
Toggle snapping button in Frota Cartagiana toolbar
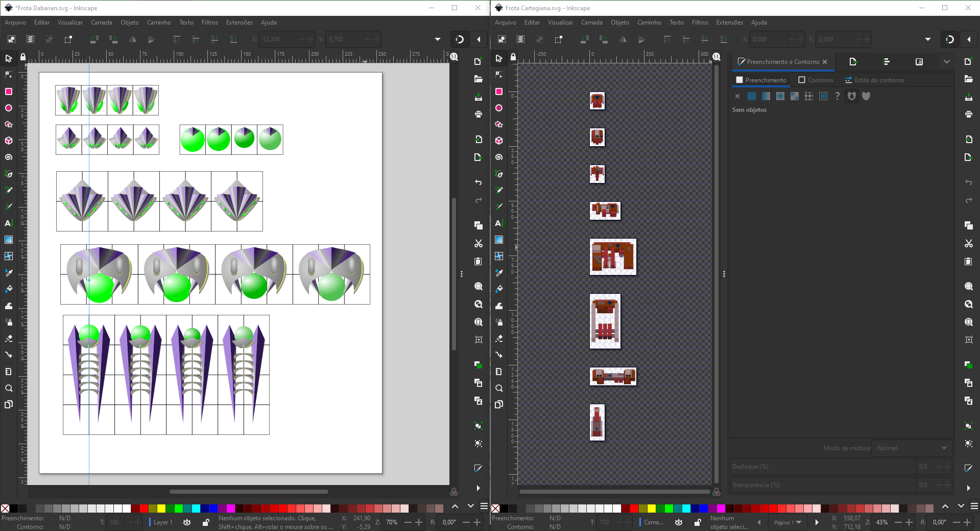pos(949,39)
